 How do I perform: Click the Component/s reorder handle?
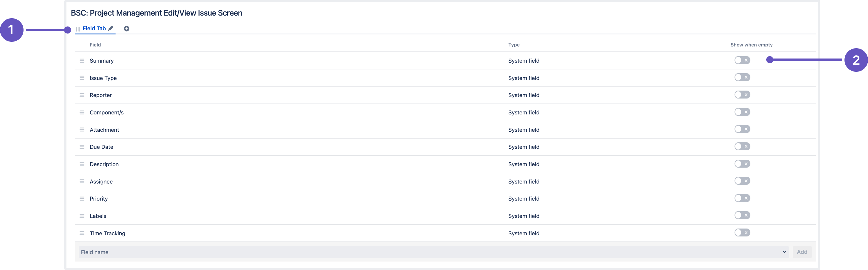pos(82,112)
